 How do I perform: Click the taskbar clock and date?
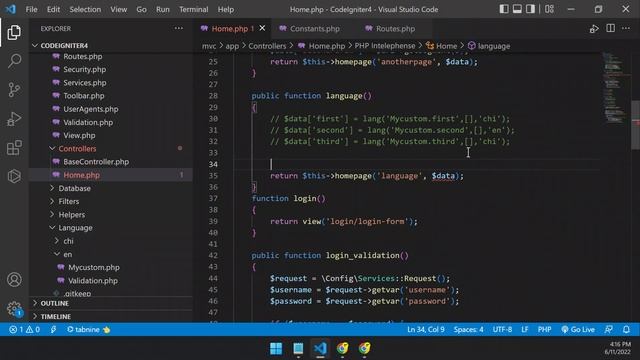(x=618, y=348)
